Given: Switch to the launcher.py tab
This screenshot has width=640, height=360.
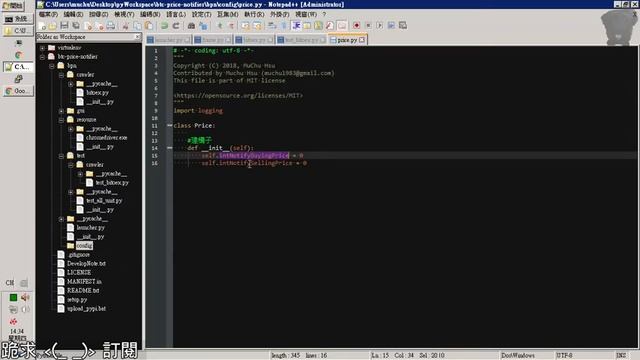Looking at the screenshot, I should coord(169,40).
